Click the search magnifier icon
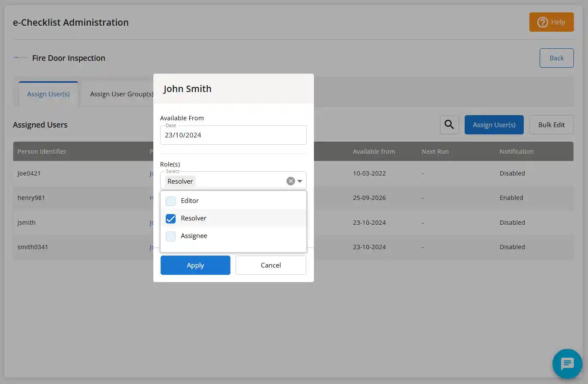This screenshot has width=588, height=384. pos(449,125)
